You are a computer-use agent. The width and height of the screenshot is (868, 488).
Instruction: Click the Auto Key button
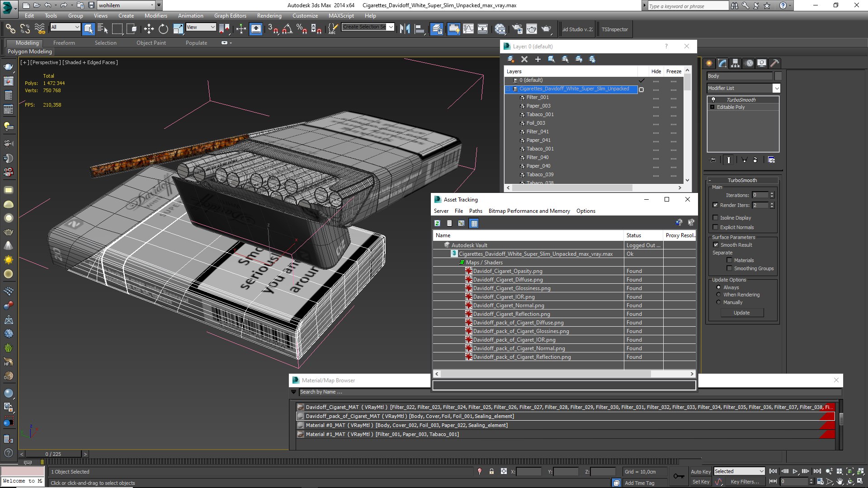tap(701, 471)
